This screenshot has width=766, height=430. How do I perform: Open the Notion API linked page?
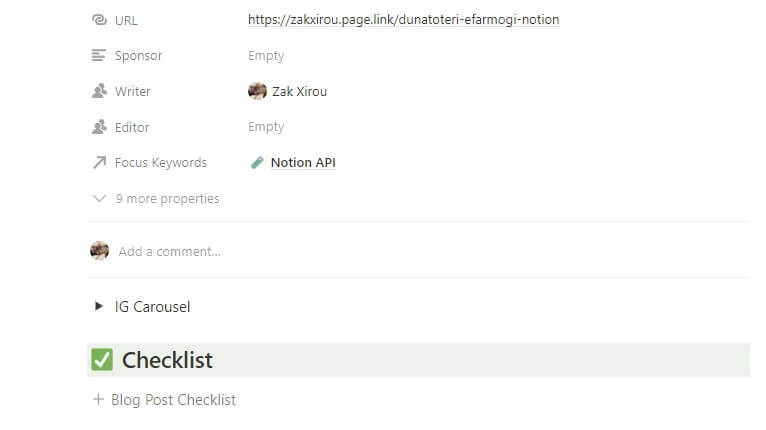coord(303,163)
